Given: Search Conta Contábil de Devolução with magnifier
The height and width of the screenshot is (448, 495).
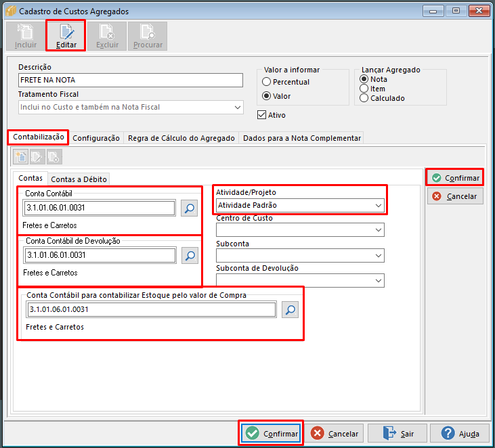Looking at the screenshot, I should [x=190, y=255].
